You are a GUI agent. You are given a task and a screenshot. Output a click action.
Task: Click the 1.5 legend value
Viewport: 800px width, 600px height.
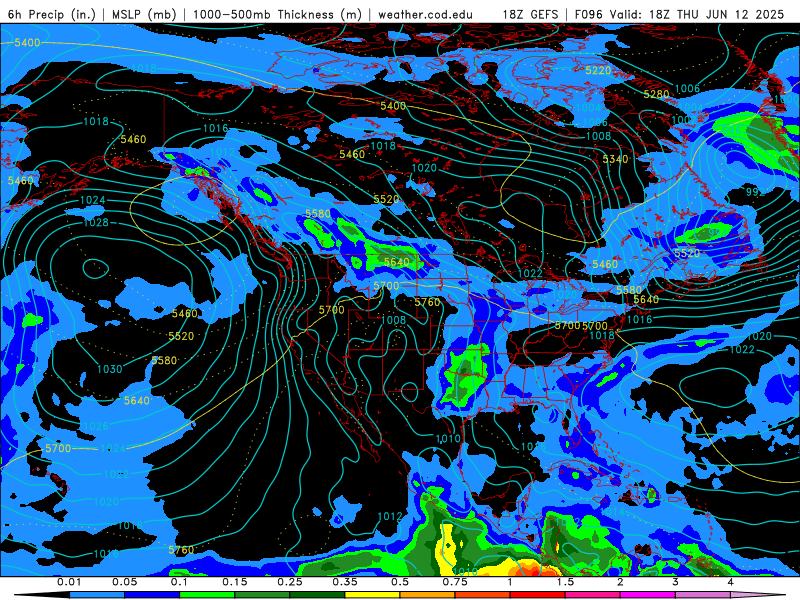tap(565, 582)
